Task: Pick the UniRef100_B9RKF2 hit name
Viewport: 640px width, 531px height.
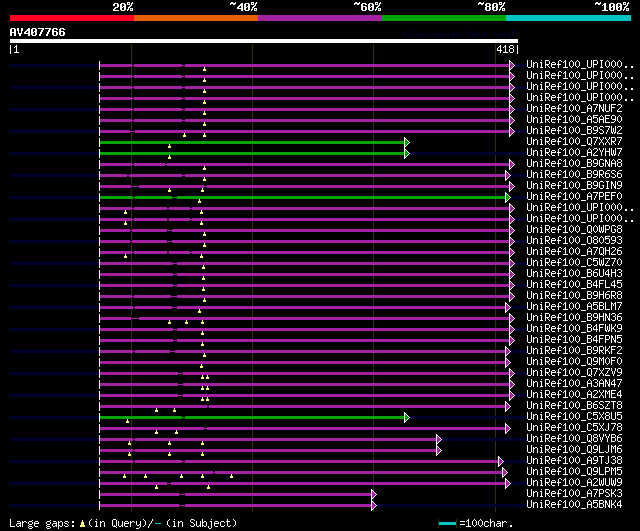Action: 574,351
